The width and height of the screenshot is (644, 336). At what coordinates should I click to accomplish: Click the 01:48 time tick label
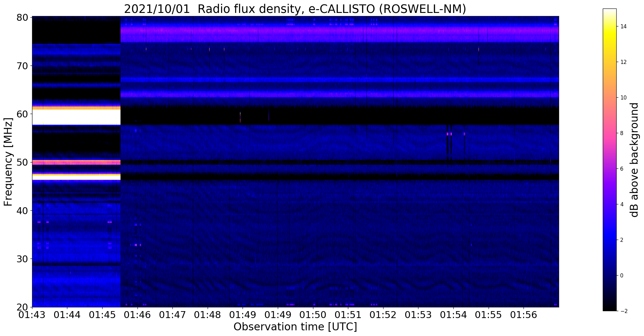coord(208,315)
